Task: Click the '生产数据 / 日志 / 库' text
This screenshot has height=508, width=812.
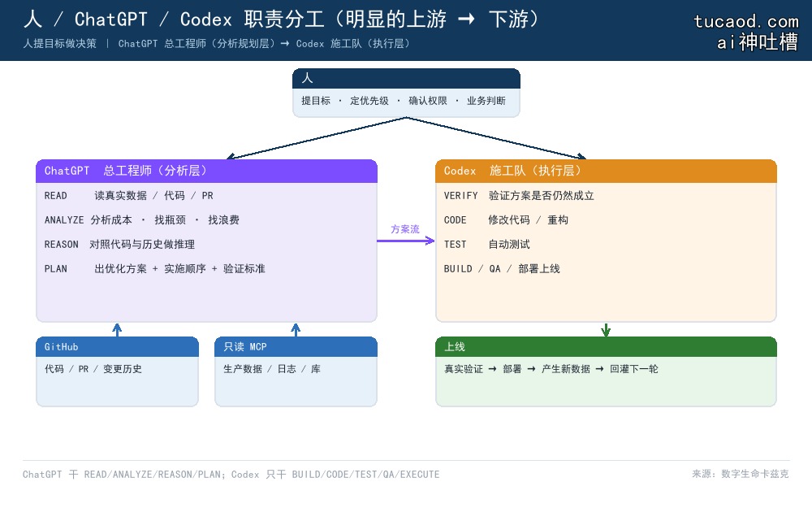Action: [271, 368]
